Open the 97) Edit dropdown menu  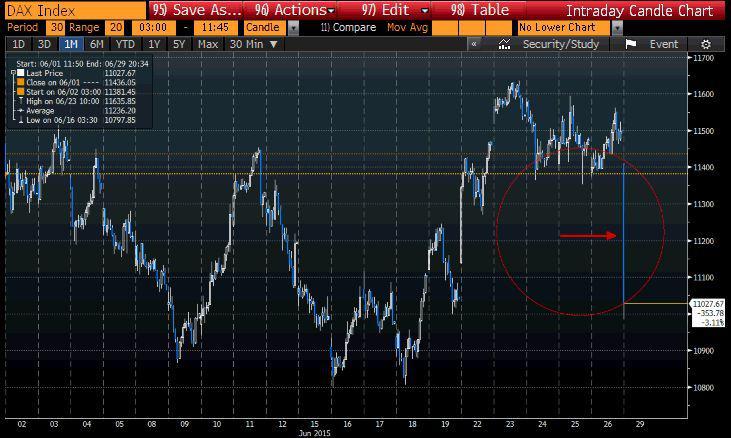click(x=395, y=10)
